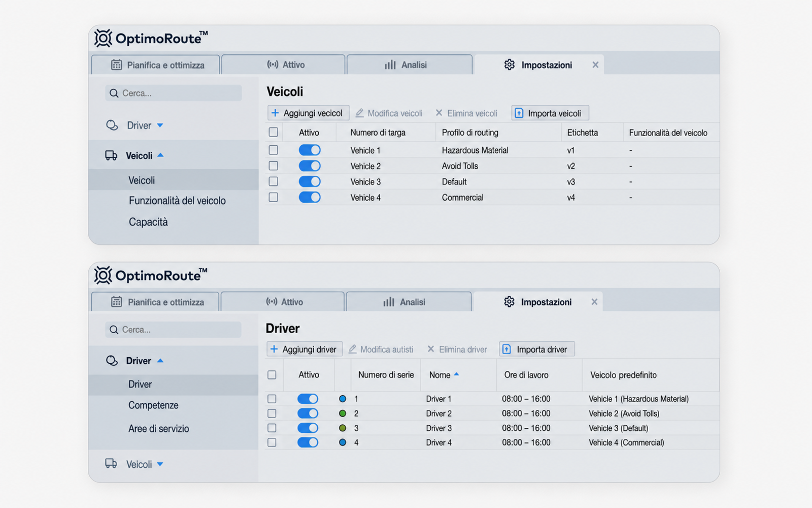This screenshot has width=812, height=508.
Task: Click the Vehicle 4 (Commercial) default vehicle cell
Action: [626, 442]
